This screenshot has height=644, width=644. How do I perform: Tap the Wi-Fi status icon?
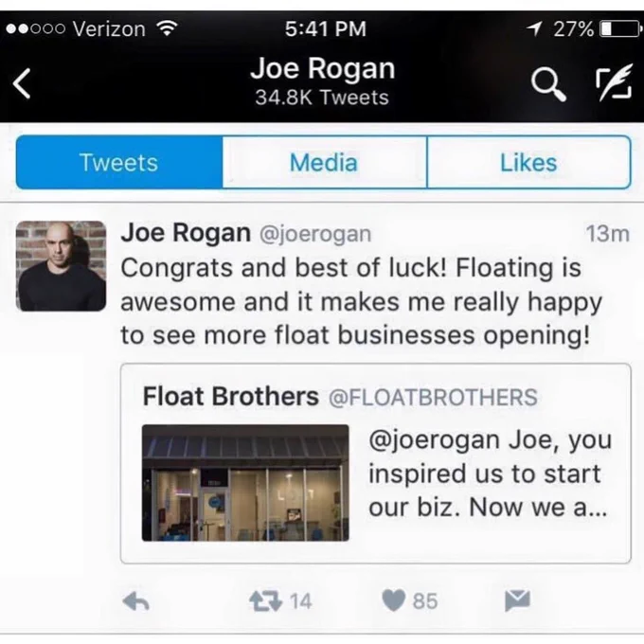[x=168, y=28]
